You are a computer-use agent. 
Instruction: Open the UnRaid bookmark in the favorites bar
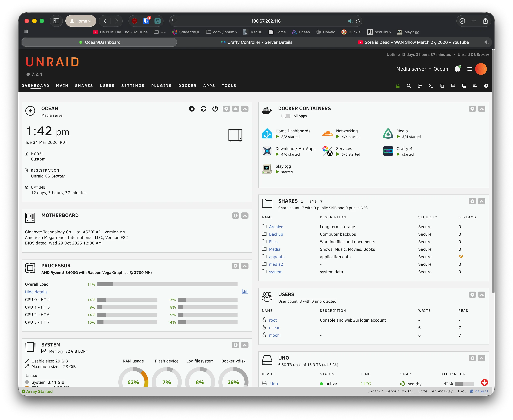pyautogui.click(x=326, y=32)
